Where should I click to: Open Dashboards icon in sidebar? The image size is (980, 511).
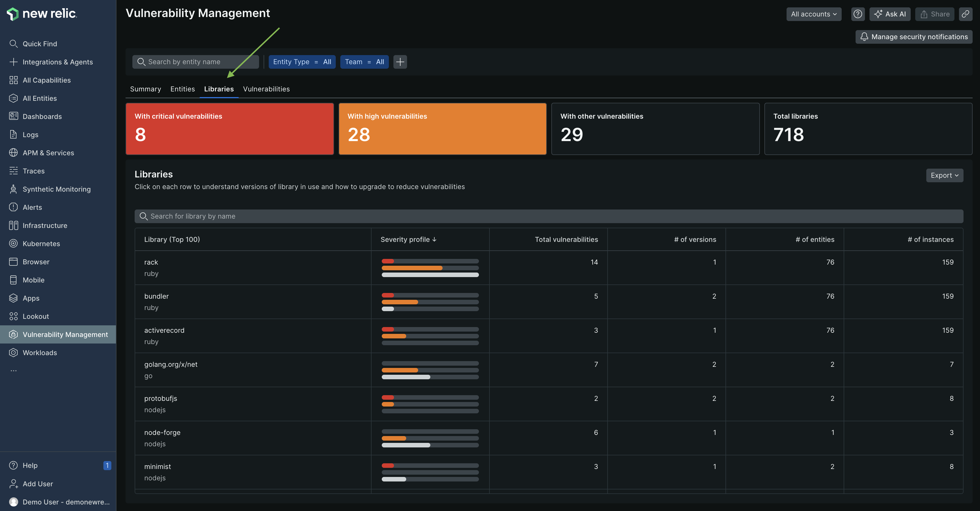pos(13,116)
